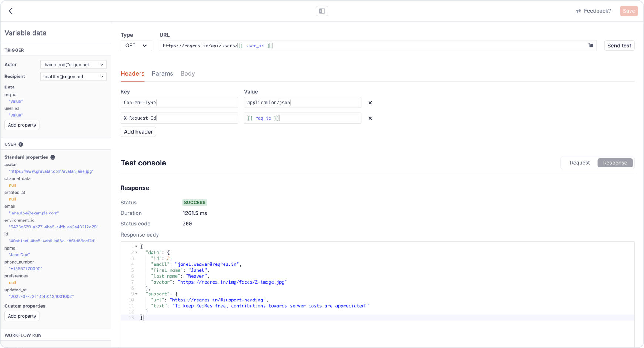644x348 pixels.
Task: Remove the X-Request-Id header with its X icon
Action: (x=370, y=118)
